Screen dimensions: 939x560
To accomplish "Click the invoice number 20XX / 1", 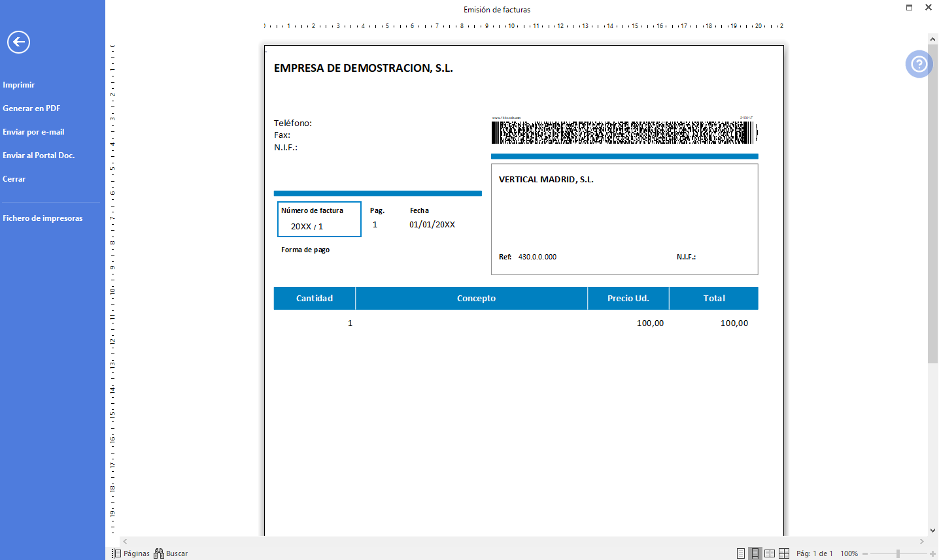I will pos(307,227).
